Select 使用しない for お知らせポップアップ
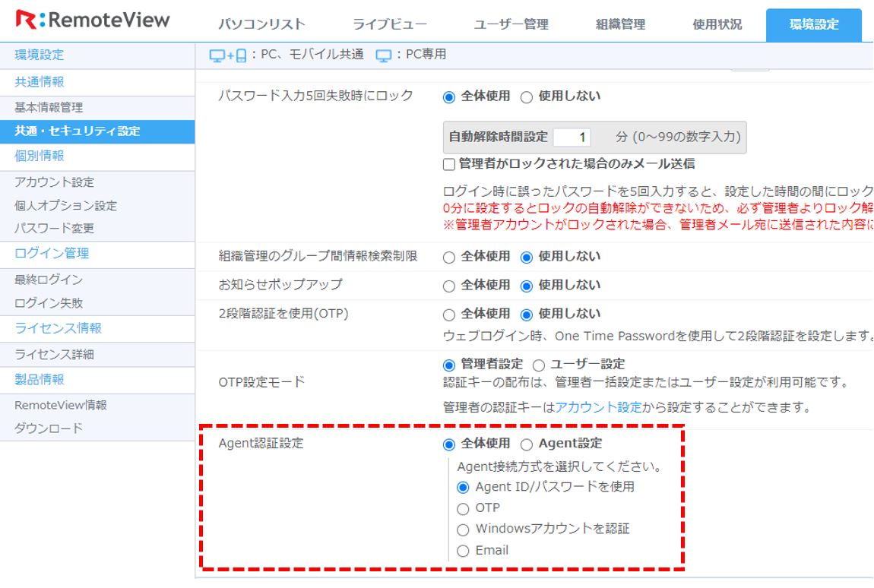This screenshot has width=874, height=588. coord(526,286)
